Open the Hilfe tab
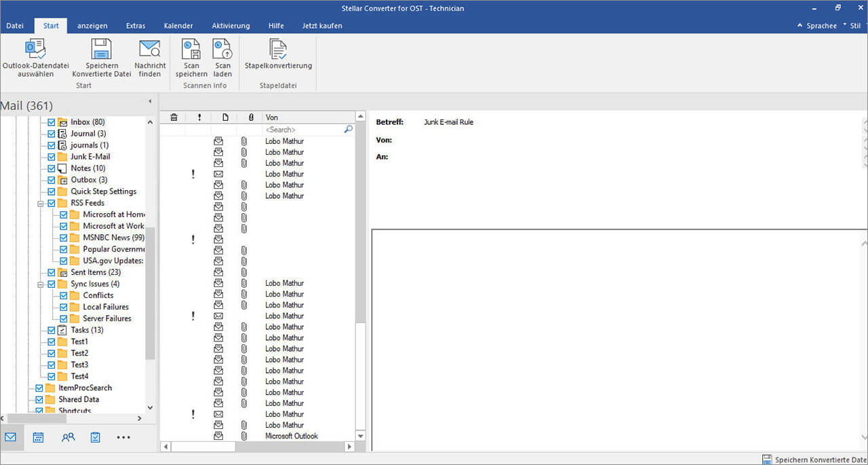This screenshot has height=465, width=868. [276, 26]
